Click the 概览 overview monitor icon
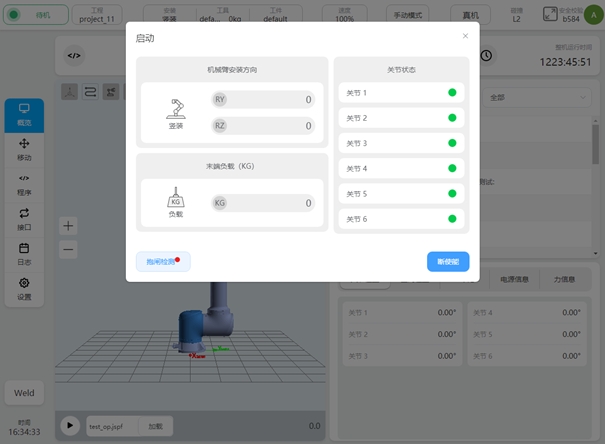Image resolution: width=605 pixels, height=444 pixels. 24,114
